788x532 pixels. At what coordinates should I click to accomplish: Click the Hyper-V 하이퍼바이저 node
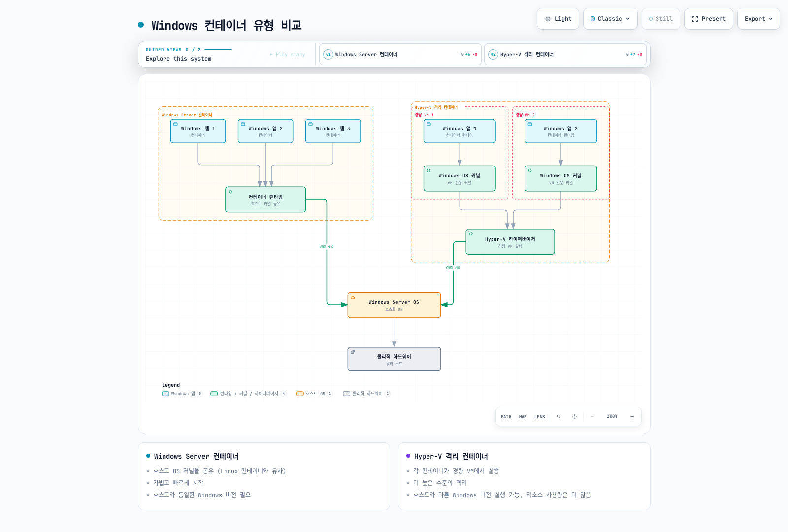[x=510, y=242]
